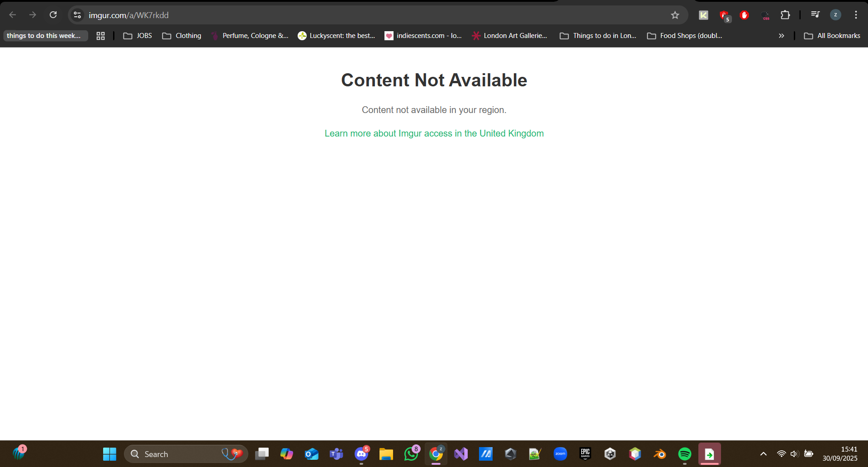Open the Things to do in London folder
The image size is (868, 467).
click(598, 36)
